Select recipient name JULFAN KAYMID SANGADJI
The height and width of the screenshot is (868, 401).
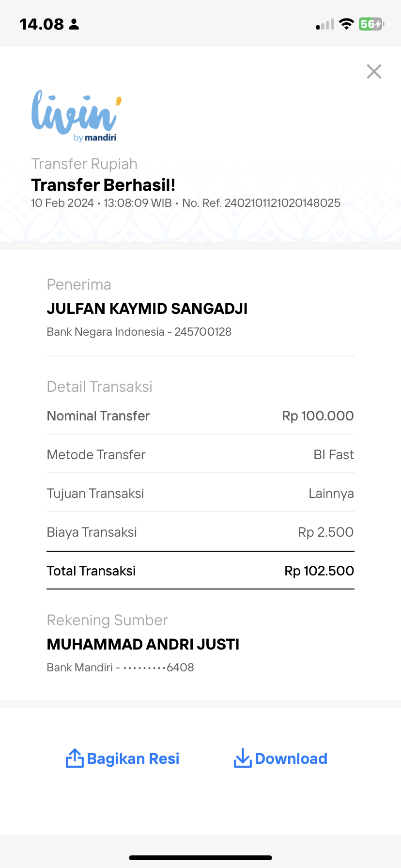click(147, 309)
